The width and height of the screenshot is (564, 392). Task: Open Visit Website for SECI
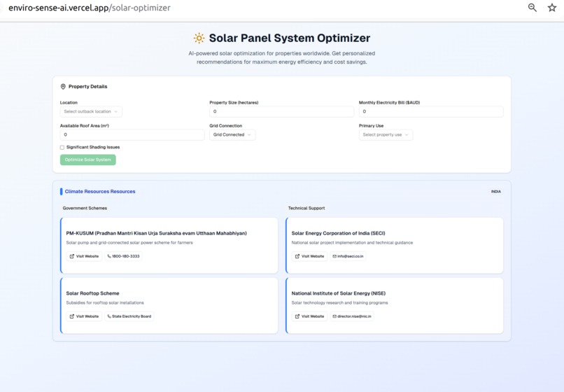click(309, 256)
